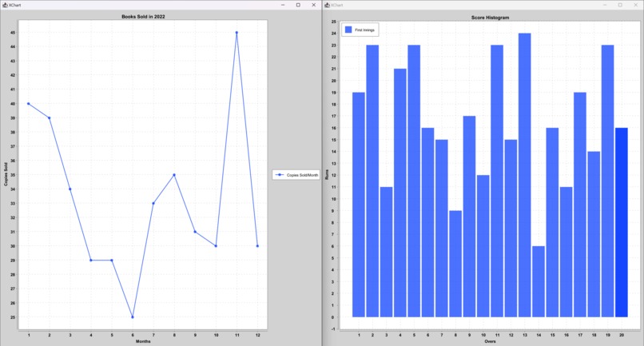Select the lowest data point at month 6
The image size is (644, 346).
pos(133,317)
